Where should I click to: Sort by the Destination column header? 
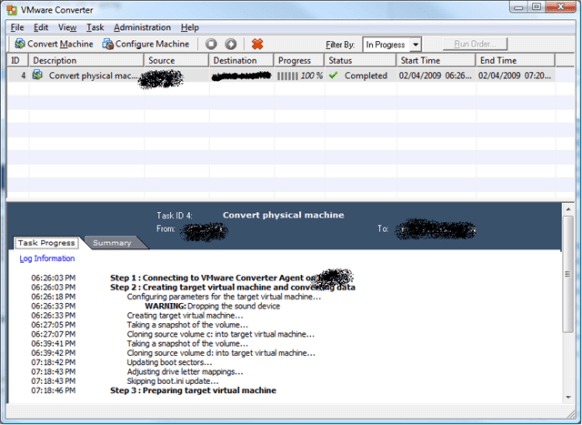click(x=241, y=60)
